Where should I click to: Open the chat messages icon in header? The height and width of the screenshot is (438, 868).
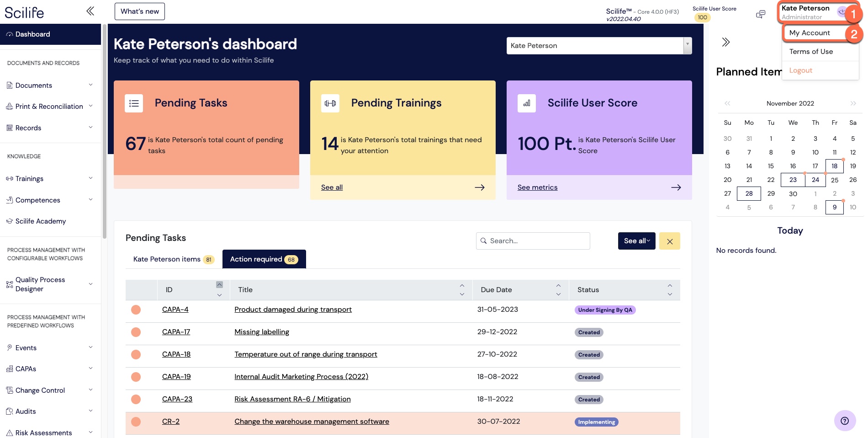(x=761, y=14)
